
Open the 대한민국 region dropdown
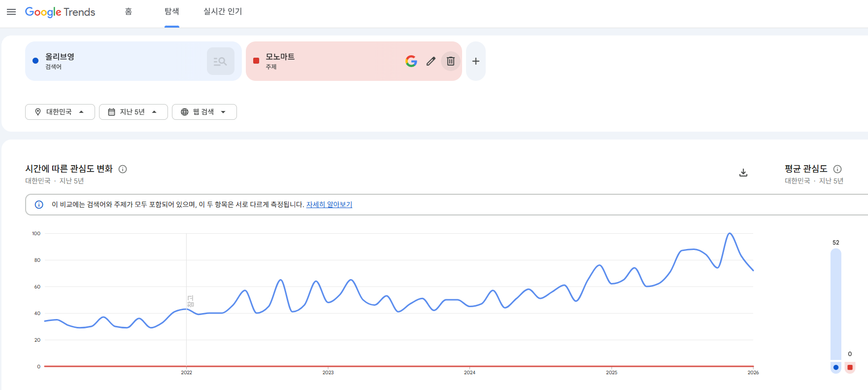60,112
